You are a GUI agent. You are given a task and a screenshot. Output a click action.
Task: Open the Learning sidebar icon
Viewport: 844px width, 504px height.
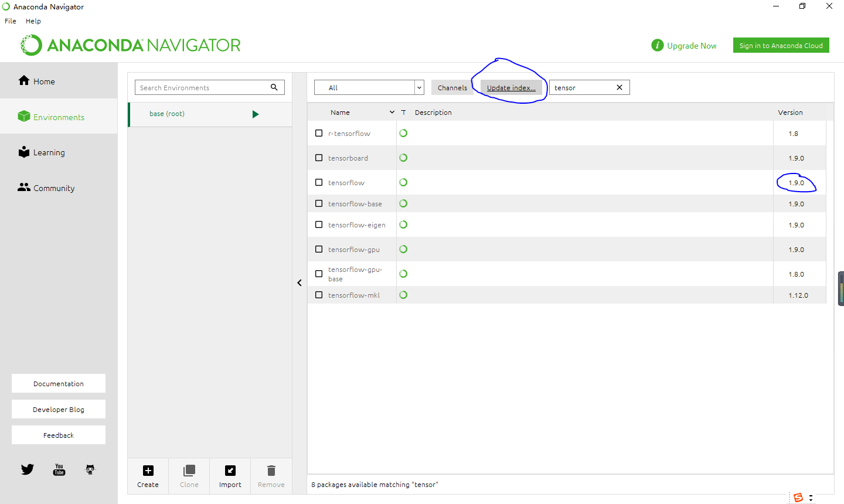pyautogui.click(x=24, y=152)
